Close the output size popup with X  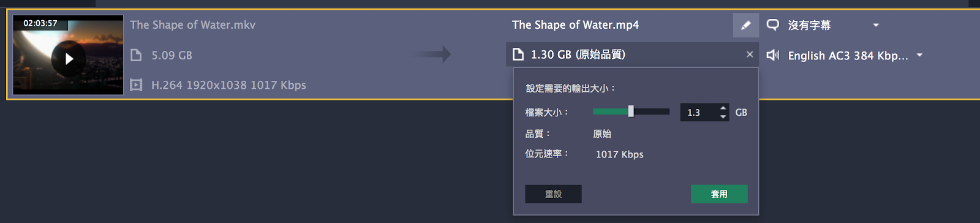750,55
